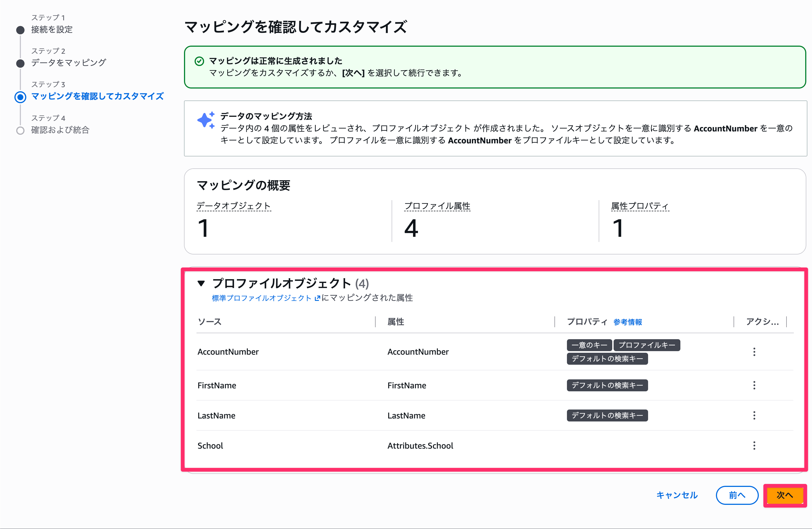Image resolution: width=812 pixels, height=529 pixels.
Task: Click the School source cell
Action: (x=210, y=445)
